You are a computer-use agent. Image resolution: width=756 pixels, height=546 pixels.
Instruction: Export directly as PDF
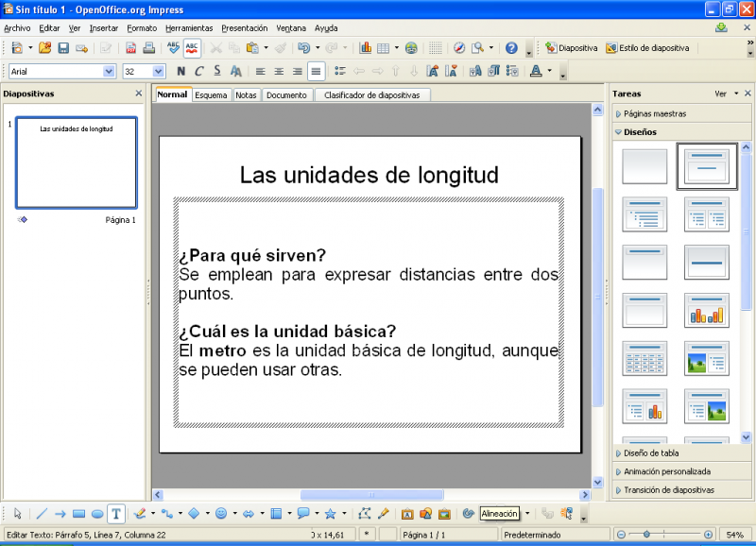[x=130, y=48]
